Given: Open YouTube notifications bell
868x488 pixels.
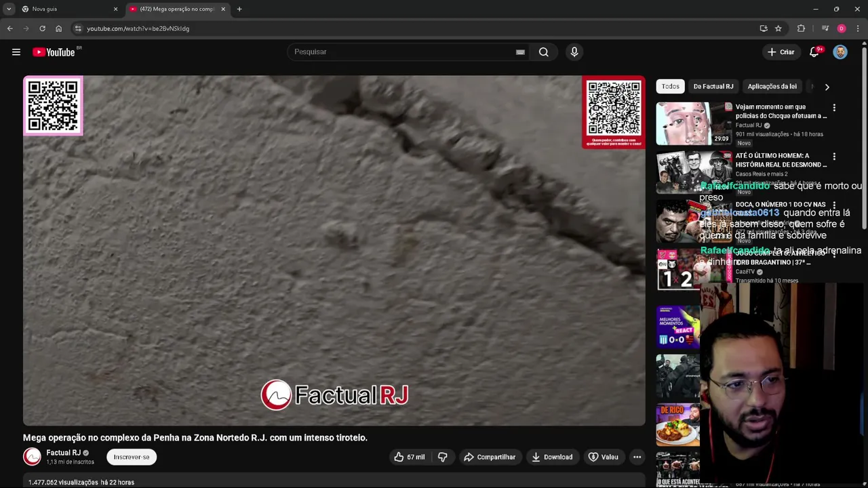Looking at the screenshot, I should [x=814, y=52].
